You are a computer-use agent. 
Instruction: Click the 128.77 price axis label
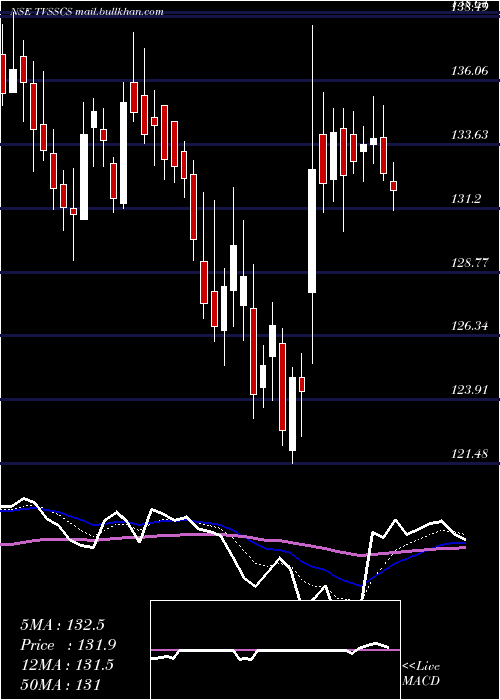[470, 262]
